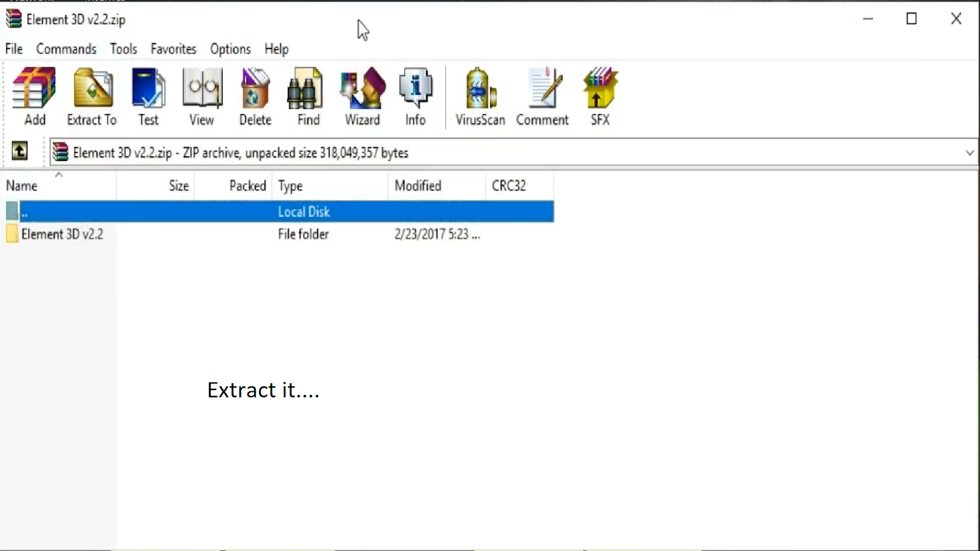Open the Options menu
Viewport: 980px width, 551px height.
pos(230,49)
